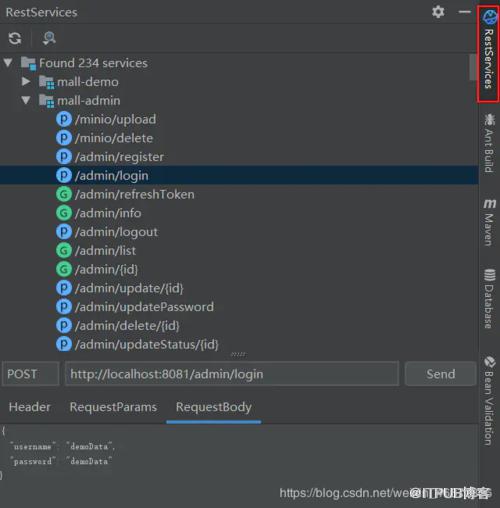Open the RestServices settings gear

(x=438, y=12)
